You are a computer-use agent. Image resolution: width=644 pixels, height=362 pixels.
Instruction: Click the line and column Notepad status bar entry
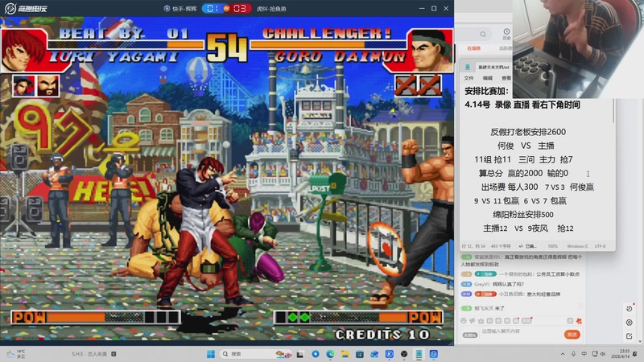tap(473, 246)
